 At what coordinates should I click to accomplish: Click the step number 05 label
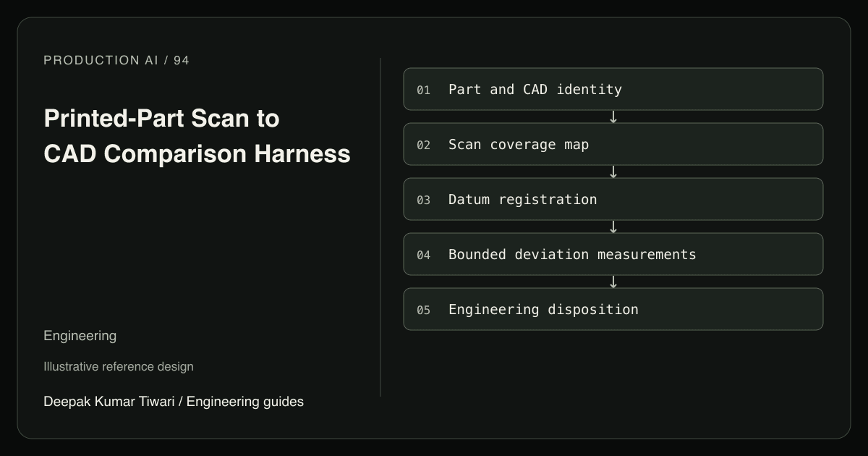point(423,310)
